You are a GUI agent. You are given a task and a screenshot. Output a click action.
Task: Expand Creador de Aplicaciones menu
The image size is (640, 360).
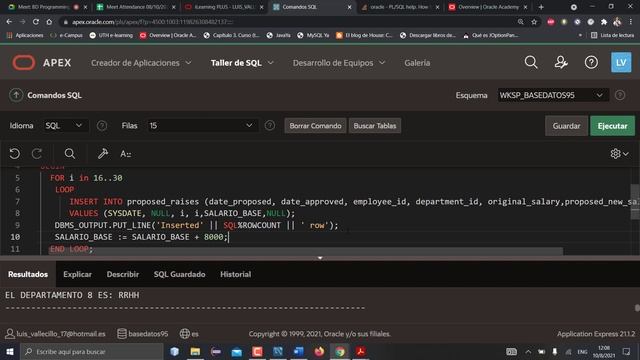(x=141, y=63)
